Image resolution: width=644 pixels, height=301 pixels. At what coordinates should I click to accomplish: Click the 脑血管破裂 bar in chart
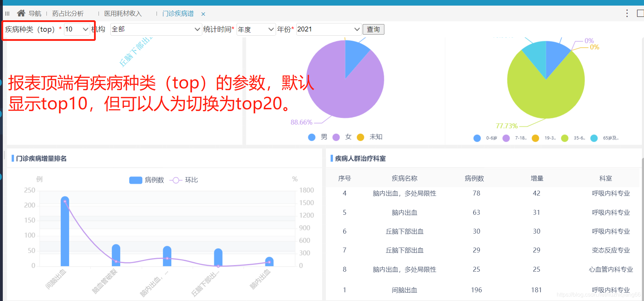pos(116,255)
